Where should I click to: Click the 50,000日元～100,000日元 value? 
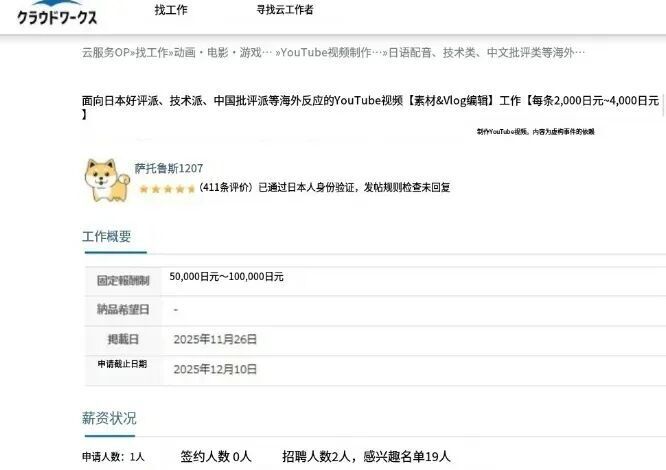(x=226, y=277)
